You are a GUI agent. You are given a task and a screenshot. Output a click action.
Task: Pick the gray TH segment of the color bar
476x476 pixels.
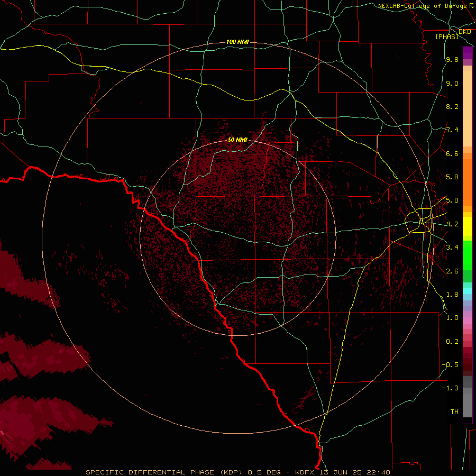click(467, 405)
